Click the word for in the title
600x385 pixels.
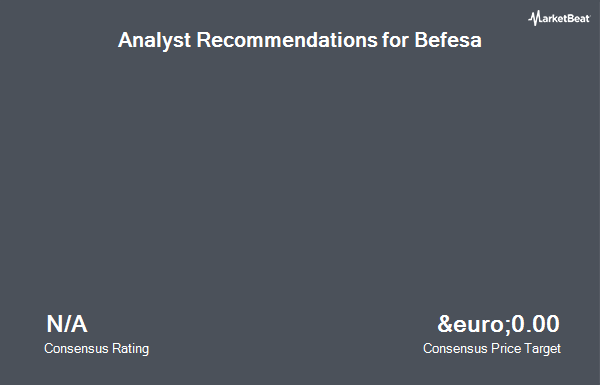396,39
